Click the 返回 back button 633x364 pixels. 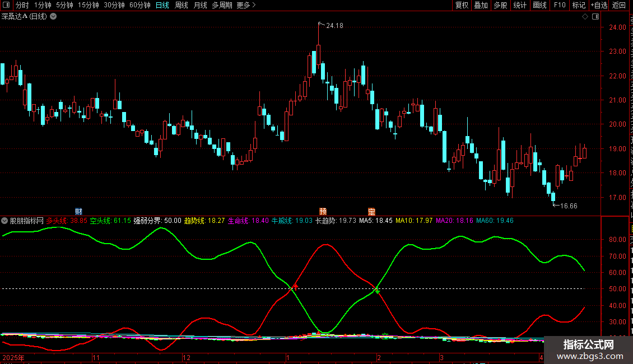[618, 5]
